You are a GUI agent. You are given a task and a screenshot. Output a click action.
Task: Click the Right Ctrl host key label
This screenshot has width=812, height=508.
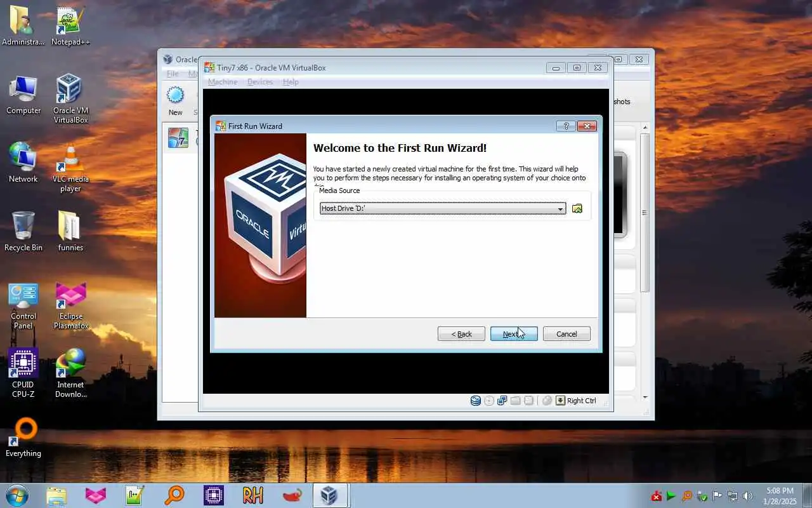point(582,401)
